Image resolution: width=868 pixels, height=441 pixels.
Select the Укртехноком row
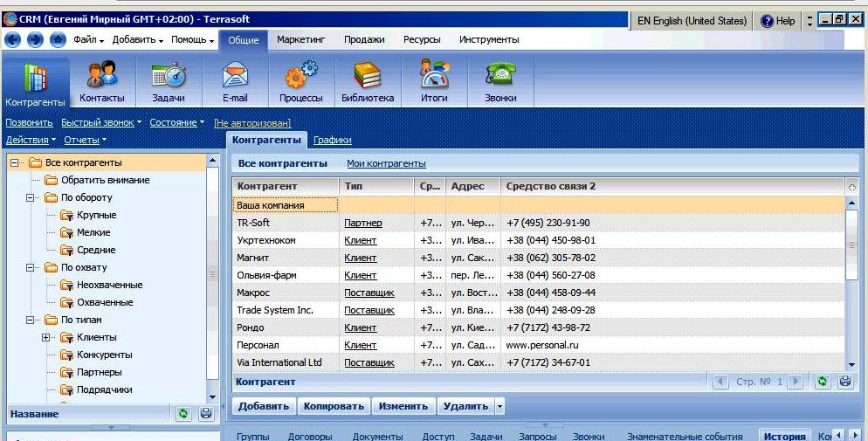538,240
